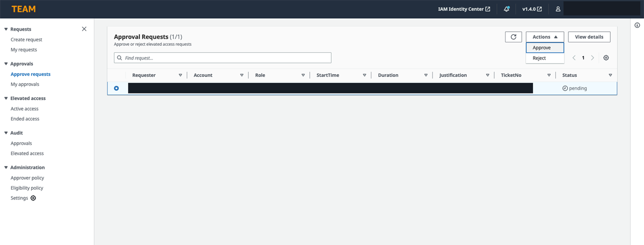Collapse the Requests navigation section
Image resolution: width=644 pixels, height=245 pixels.
pyautogui.click(x=6, y=30)
